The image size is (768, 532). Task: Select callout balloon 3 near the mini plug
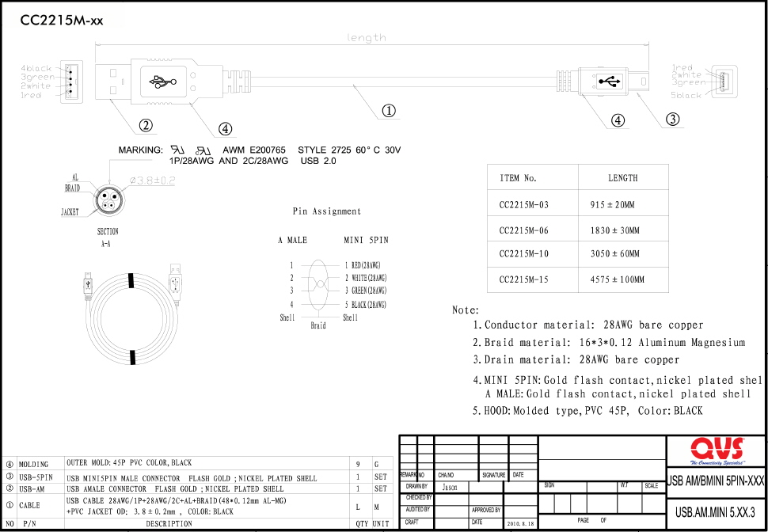673,119
